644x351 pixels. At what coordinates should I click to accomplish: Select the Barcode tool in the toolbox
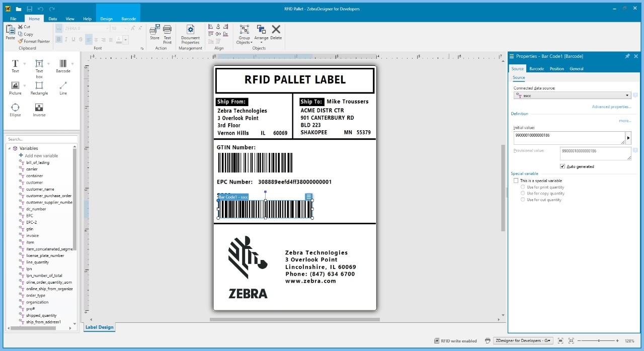(63, 66)
